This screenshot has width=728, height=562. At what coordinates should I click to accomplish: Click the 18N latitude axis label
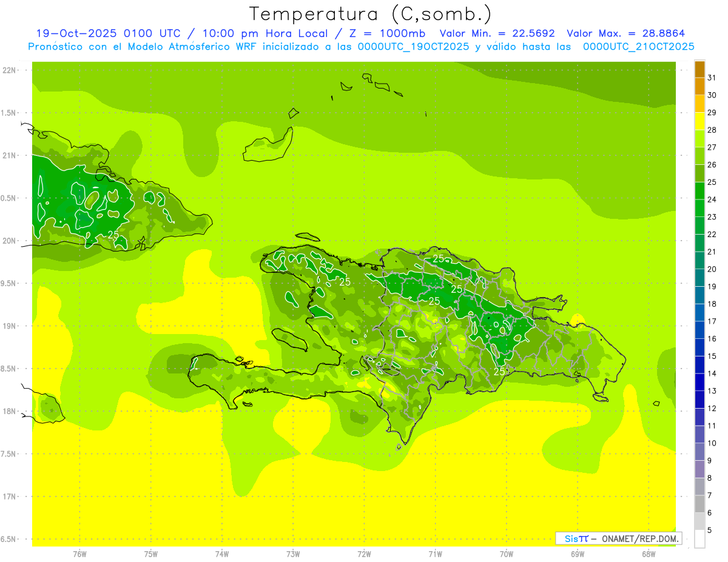click(x=10, y=411)
